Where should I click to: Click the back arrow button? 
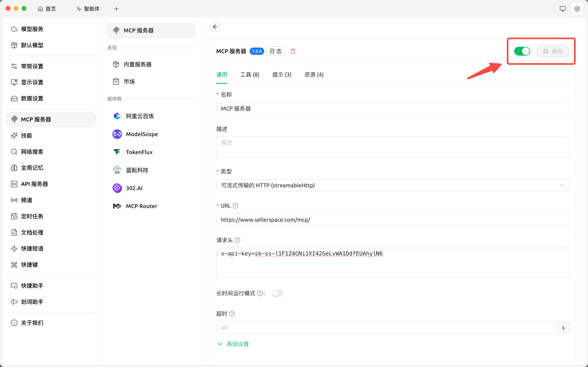[215, 27]
